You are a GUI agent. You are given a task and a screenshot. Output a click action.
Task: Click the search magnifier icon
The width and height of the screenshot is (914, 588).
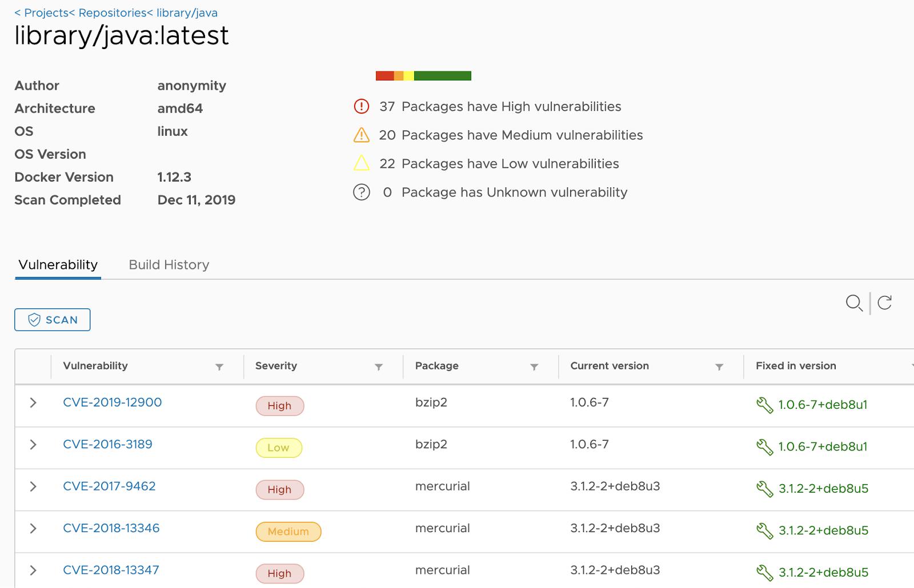tap(853, 303)
